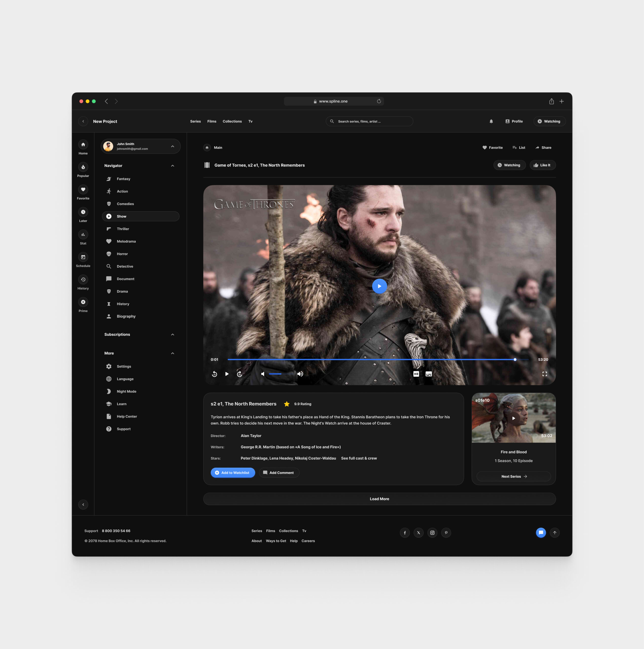Screen dimensions: 644x649
Task: Click the Facebook icon in footer
Action: point(405,532)
